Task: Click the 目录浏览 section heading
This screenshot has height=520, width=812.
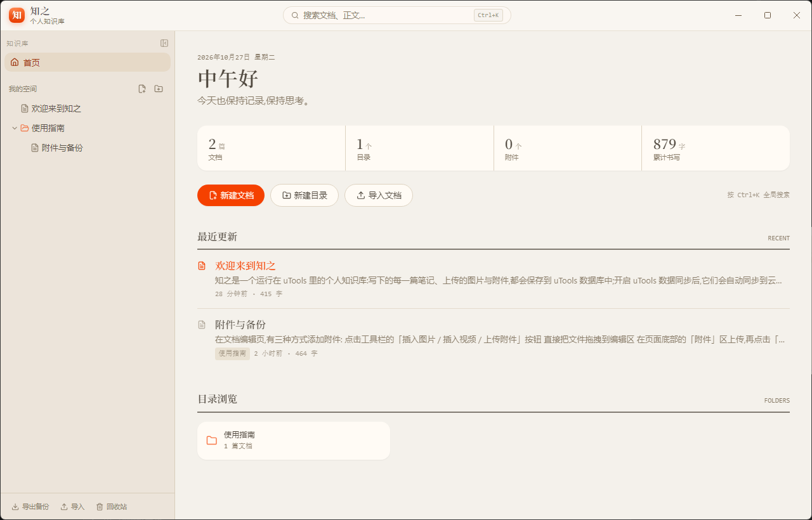Action: click(x=217, y=399)
